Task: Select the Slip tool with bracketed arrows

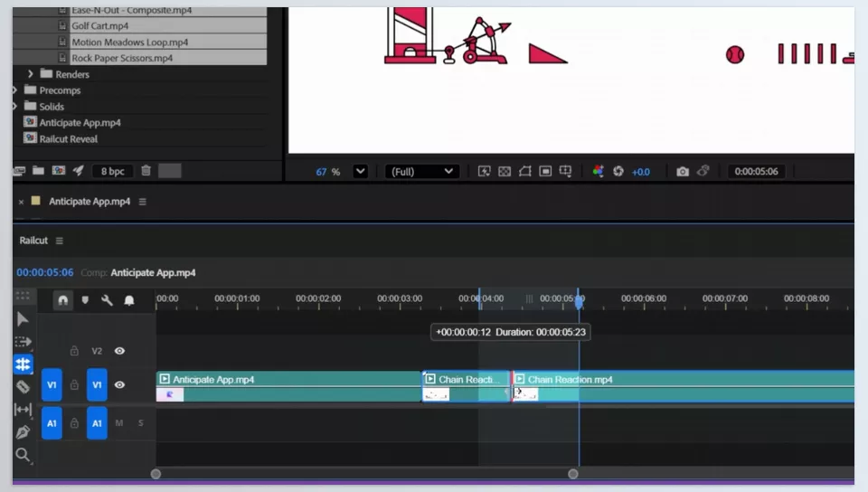Action: click(23, 410)
